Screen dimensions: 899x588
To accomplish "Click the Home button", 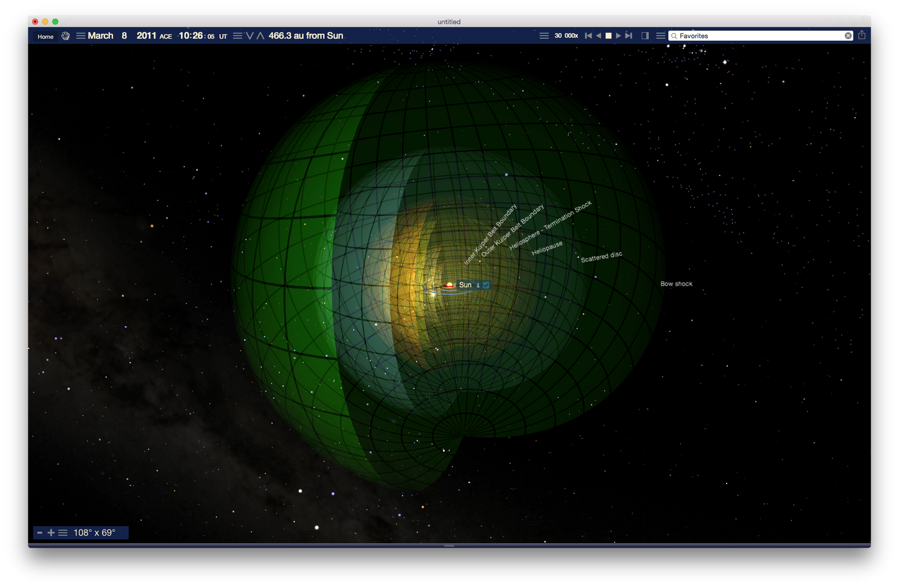I will tap(45, 37).
